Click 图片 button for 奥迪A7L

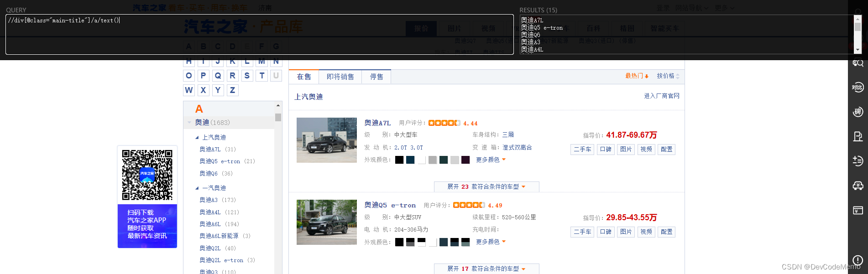[626, 150]
